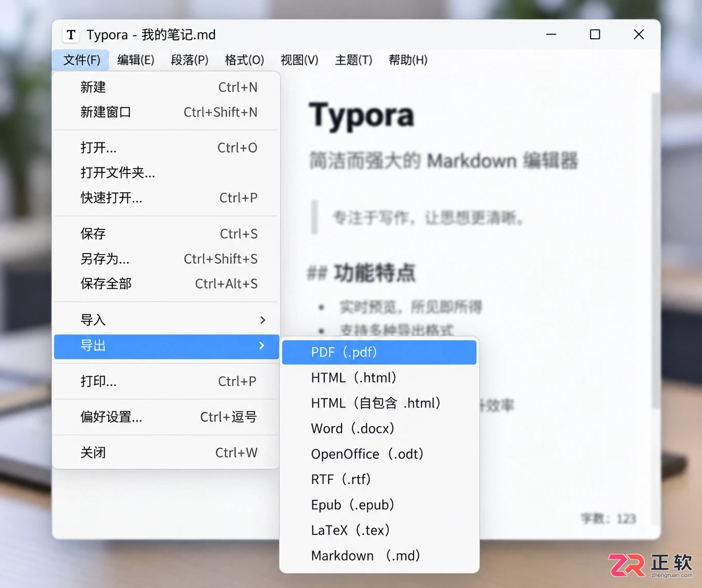The width and height of the screenshot is (702, 588).
Task: Maximize the Typora window
Action: pyautogui.click(x=595, y=34)
